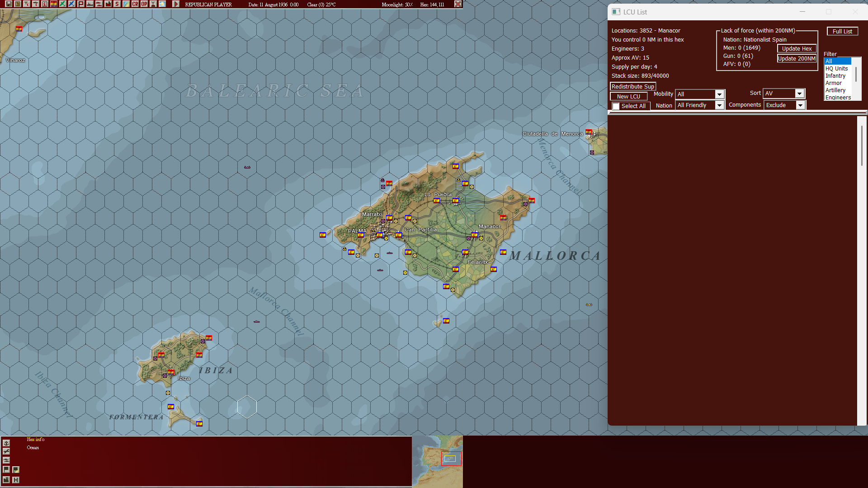Click the anchor icon in the Hex info panel
868x488 pixels.
click(6, 443)
